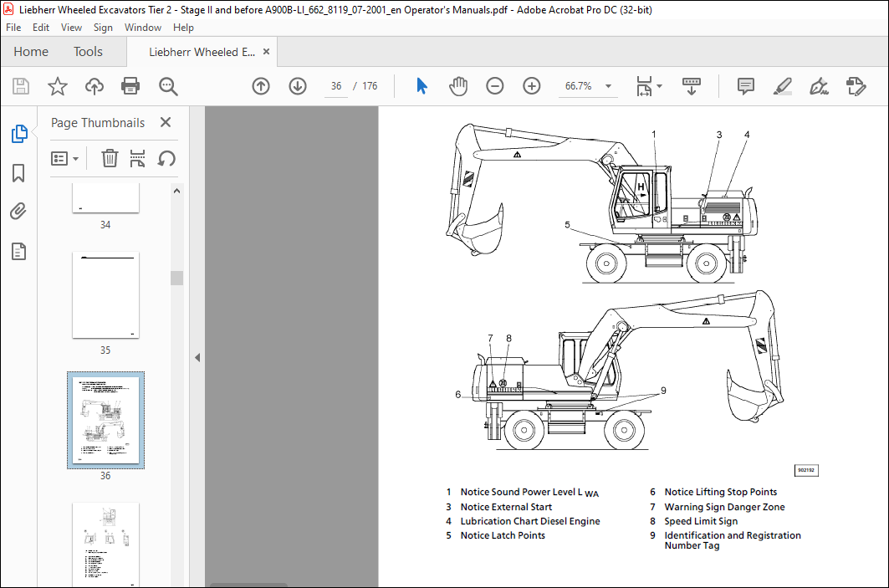Click the thumbnail panel scrollbar handle
This screenshot has height=588, width=889.
177,278
